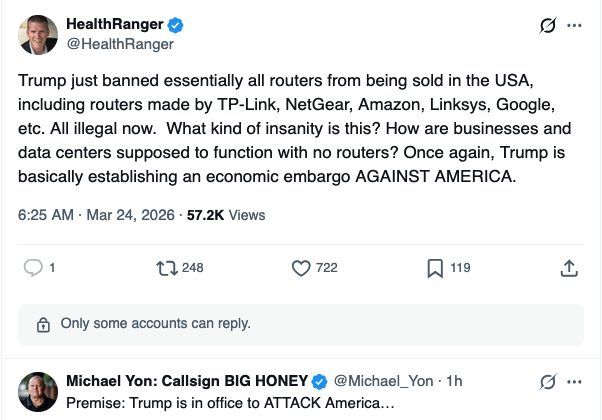This screenshot has width=602, height=420.
Task: Open the @HealthRanger handle link
Action: [120, 44]
